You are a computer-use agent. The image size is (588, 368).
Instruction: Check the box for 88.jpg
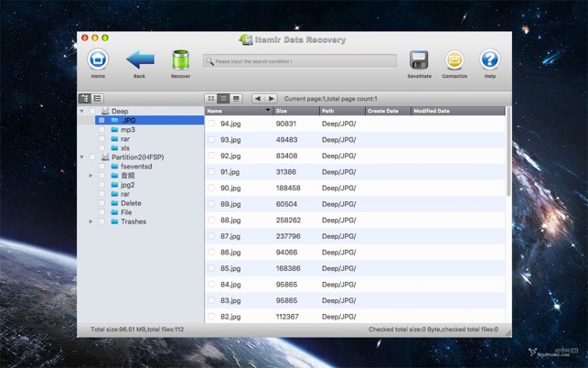211,220
